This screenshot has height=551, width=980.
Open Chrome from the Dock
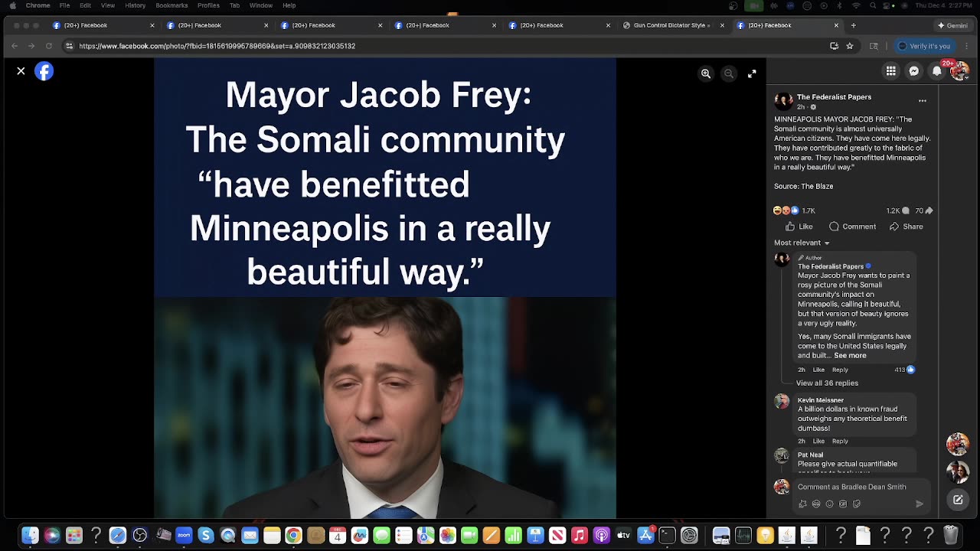[x=293, y=536]
